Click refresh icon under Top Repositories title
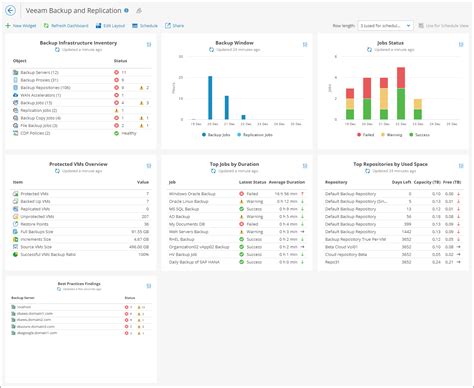 [367, 171]
